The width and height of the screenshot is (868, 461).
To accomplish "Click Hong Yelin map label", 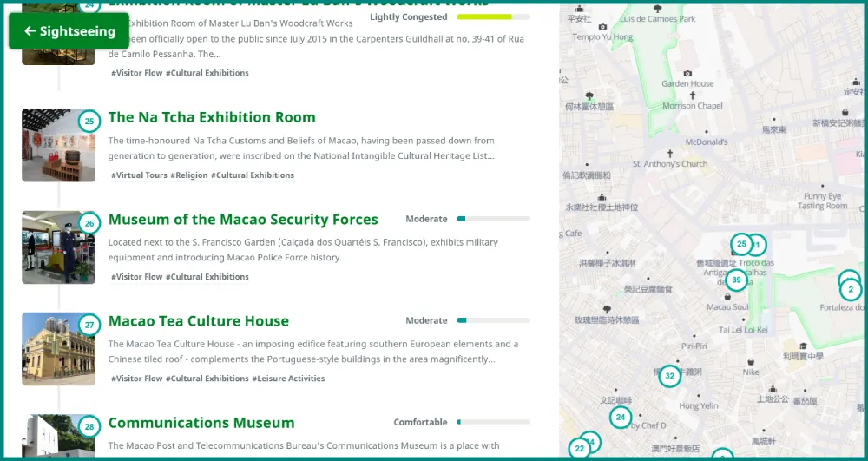I will [x=699, y=405].
